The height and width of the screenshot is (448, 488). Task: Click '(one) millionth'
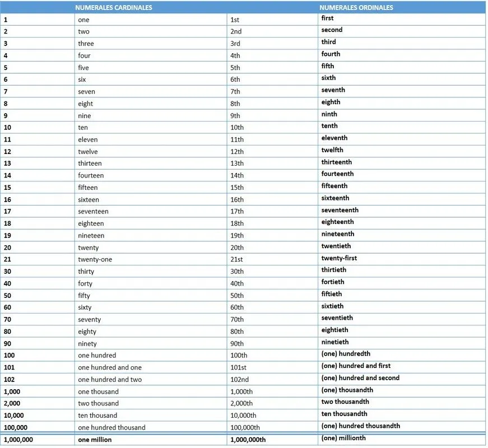click(343, 438)
